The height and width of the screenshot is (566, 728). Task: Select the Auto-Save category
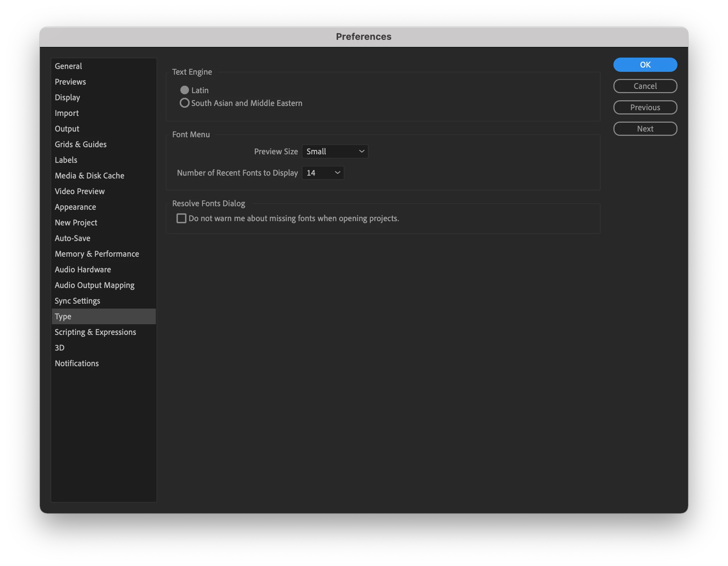[x=72, y=238]
